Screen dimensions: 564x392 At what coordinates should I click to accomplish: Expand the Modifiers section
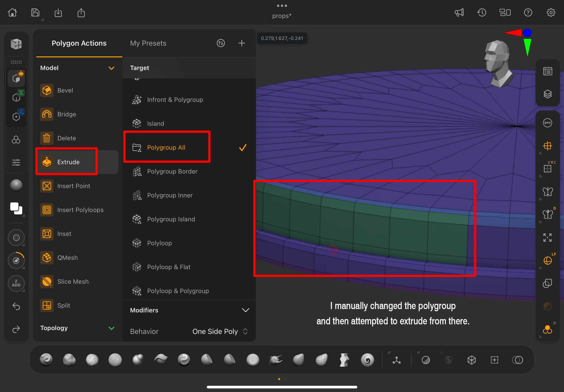[245, 310]
